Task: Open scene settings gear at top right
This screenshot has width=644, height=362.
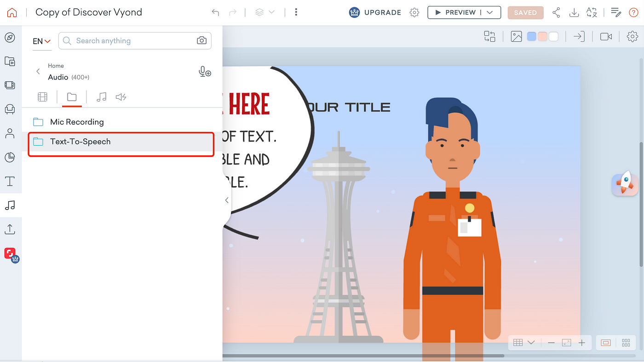Action: point(632,36)
